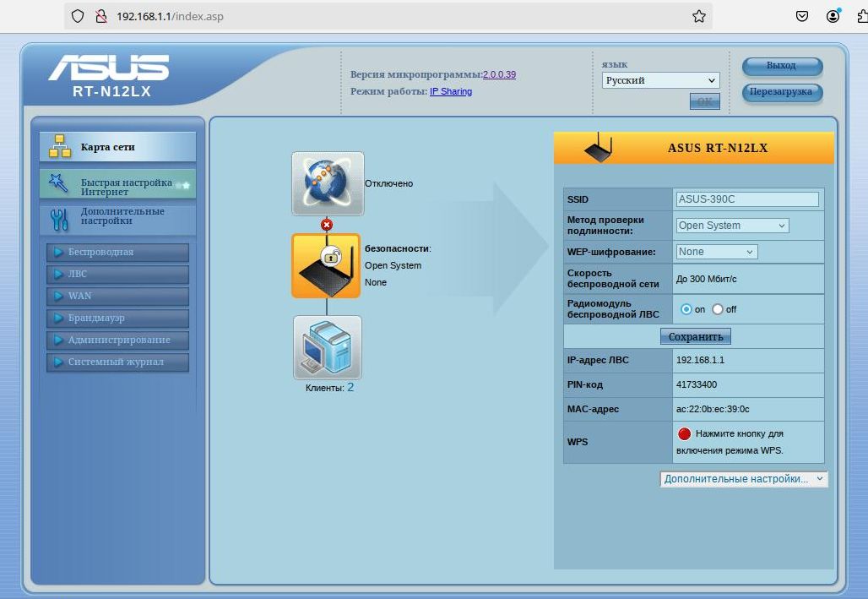This screenshot has width=868, height=599.
Task: Open the язык language dropdown
Action: (661, 80)
